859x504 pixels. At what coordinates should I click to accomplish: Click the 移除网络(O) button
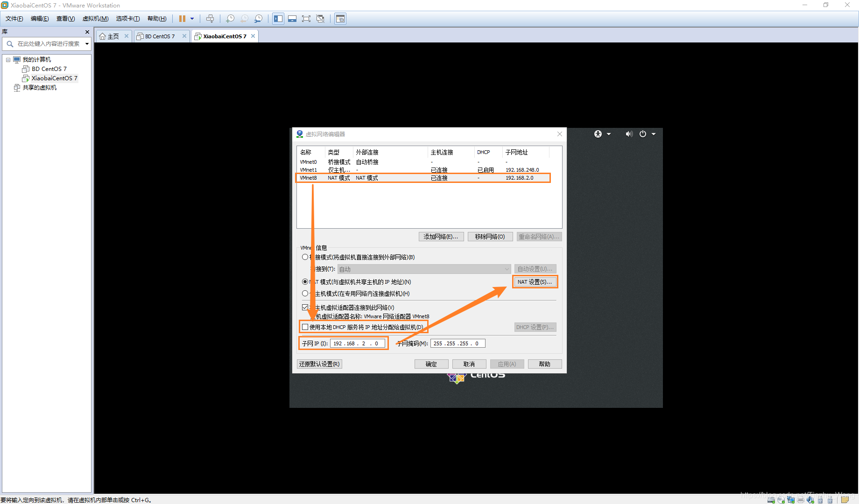click(490, 237)
